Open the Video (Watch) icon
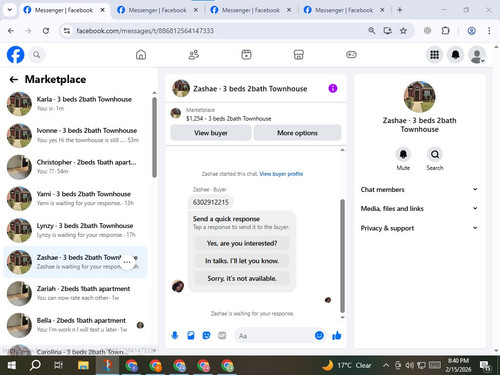 (x=246, y=55)
